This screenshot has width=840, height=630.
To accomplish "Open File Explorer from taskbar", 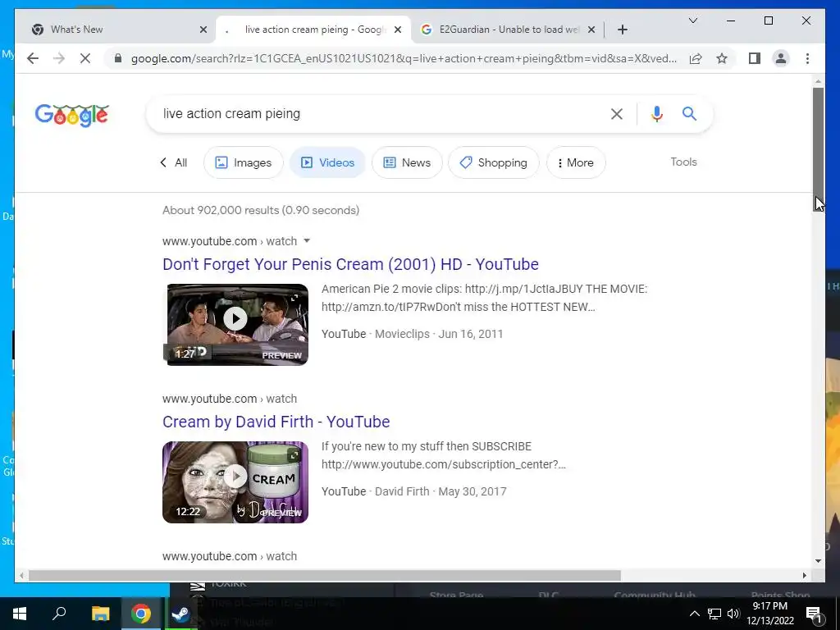I will (100, 614).
